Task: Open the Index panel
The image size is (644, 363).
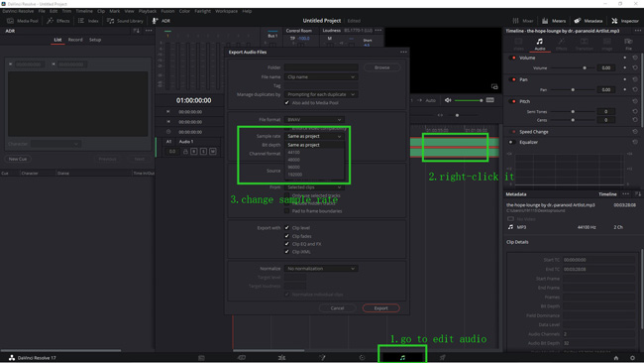Action: tap(88, 21)
